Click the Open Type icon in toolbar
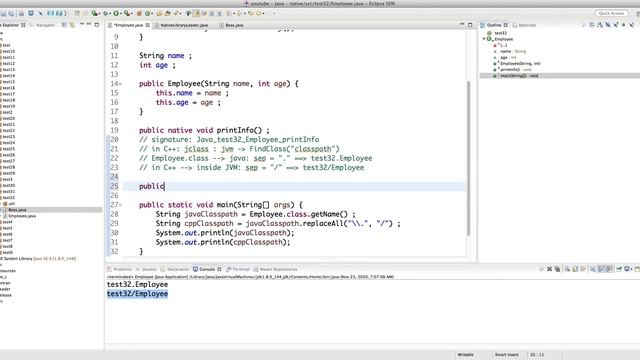The height and width of the screenshot is (360, 640). coord(160,13)
